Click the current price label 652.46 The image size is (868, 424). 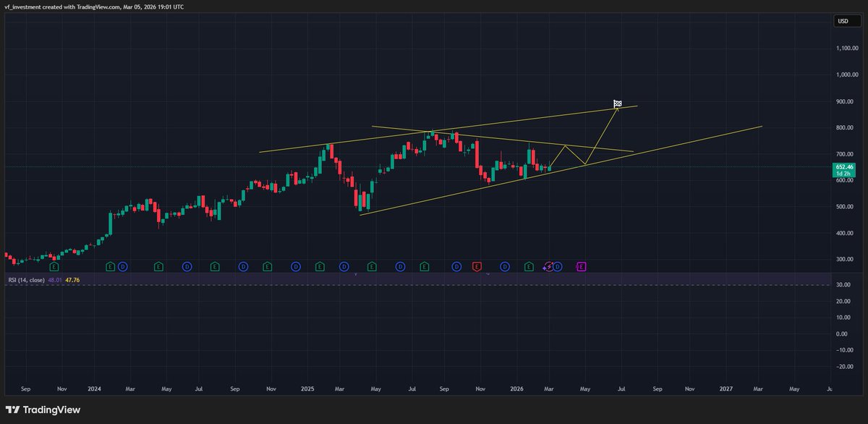(843, 166)
